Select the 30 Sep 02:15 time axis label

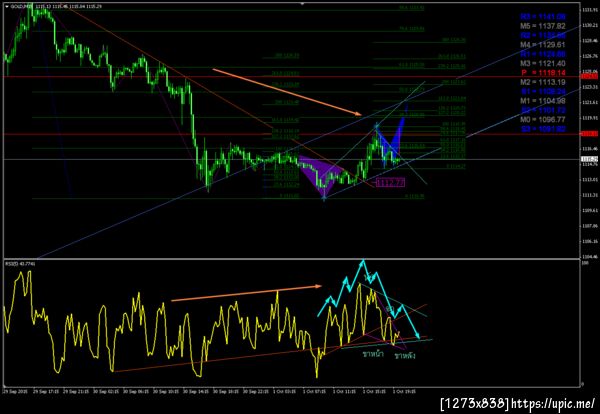(108, 391)
